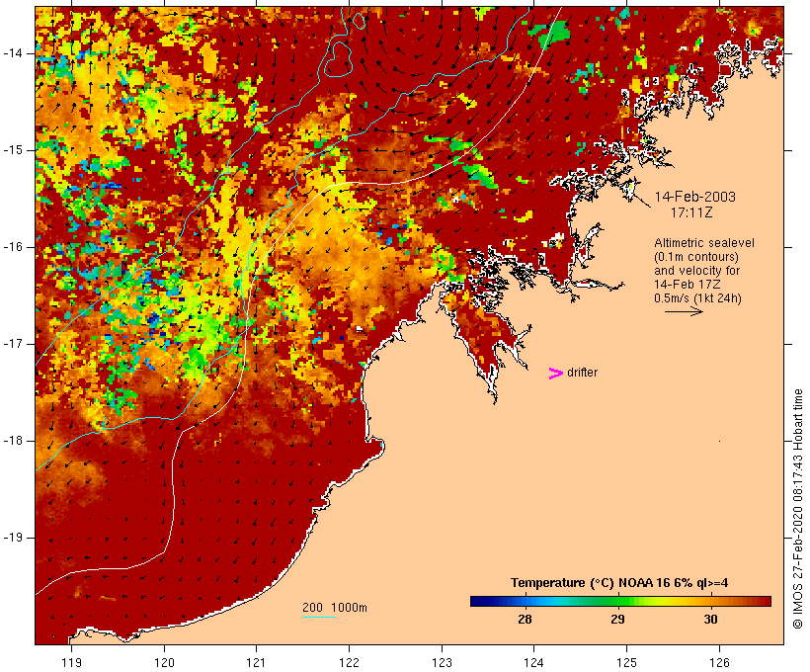Click the temperature color bar legend
This screenshot has height=672, width=810.
point(620,601)
